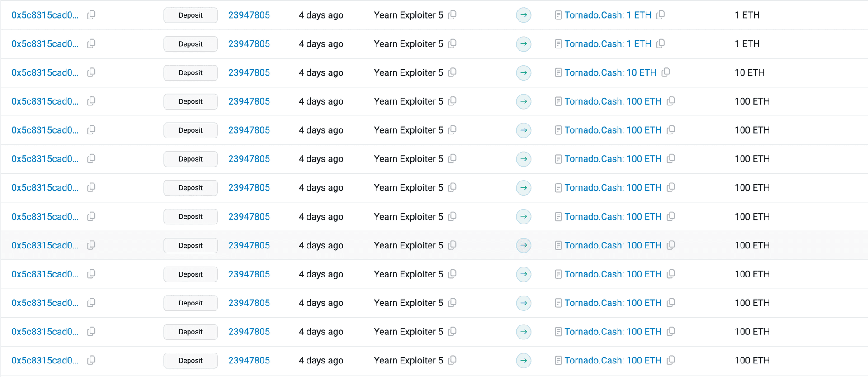The width and height of the screenshot is (868, 377).
Task: Click the transfer arrow icon on the 10 ETH row
Action: pos(523,72)
